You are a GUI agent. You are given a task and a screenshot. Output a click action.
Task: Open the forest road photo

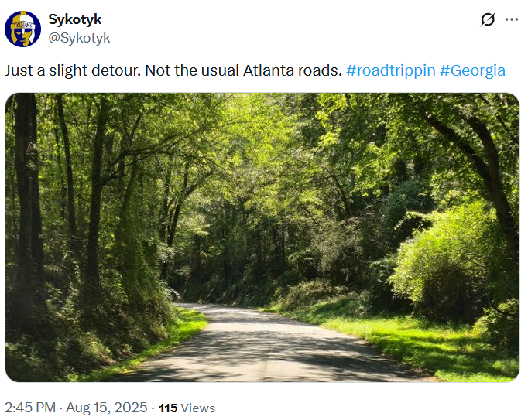(262, 237)
